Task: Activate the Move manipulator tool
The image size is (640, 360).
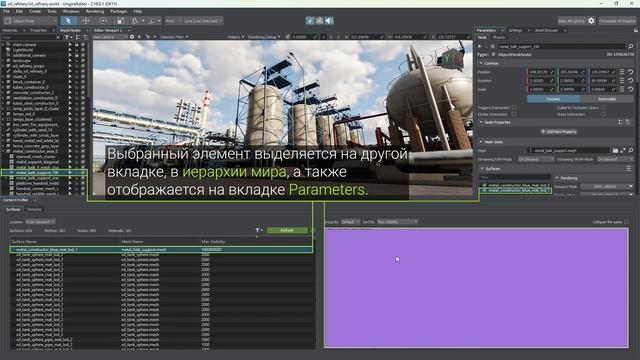Action: coord(86,20)
